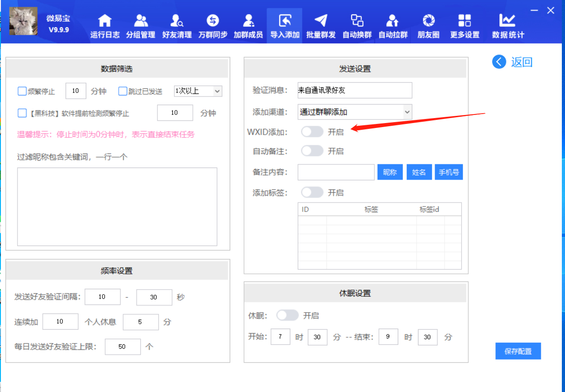Enable the WXID添加 toggle switch
The width and height of the screenshot is (565, 392).
(x=312, y=132)
